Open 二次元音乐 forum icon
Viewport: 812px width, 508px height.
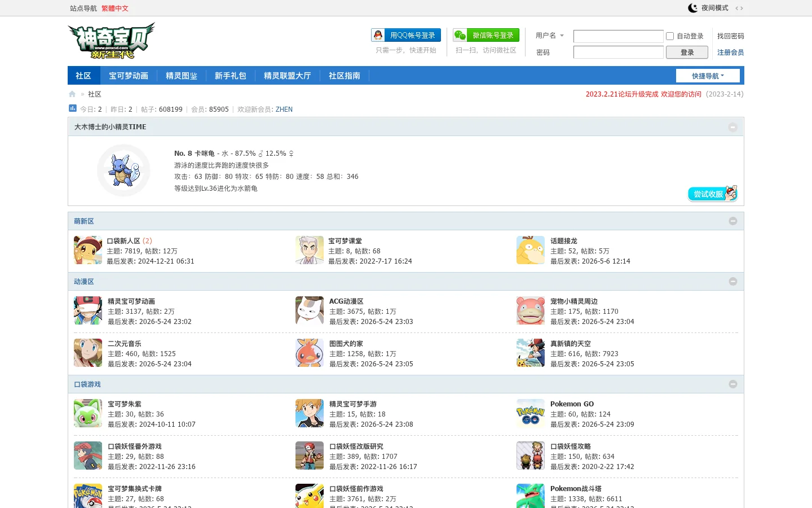(x=88, y=353)
